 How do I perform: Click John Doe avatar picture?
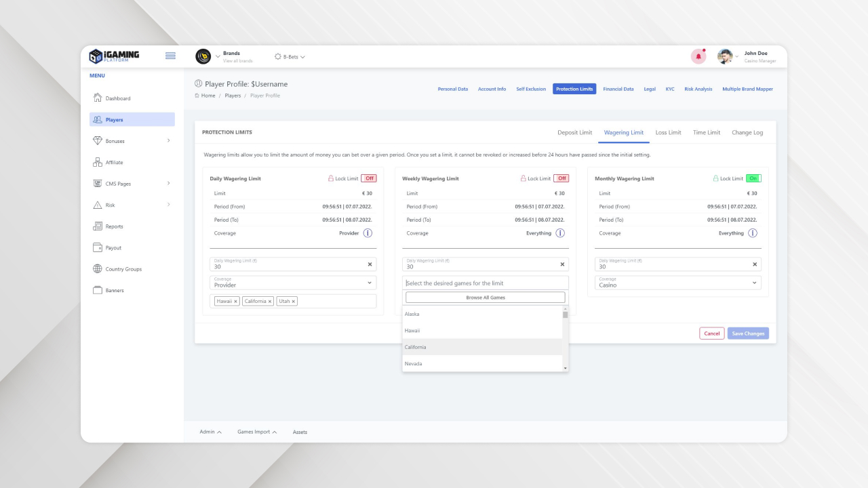click(725, 56)
